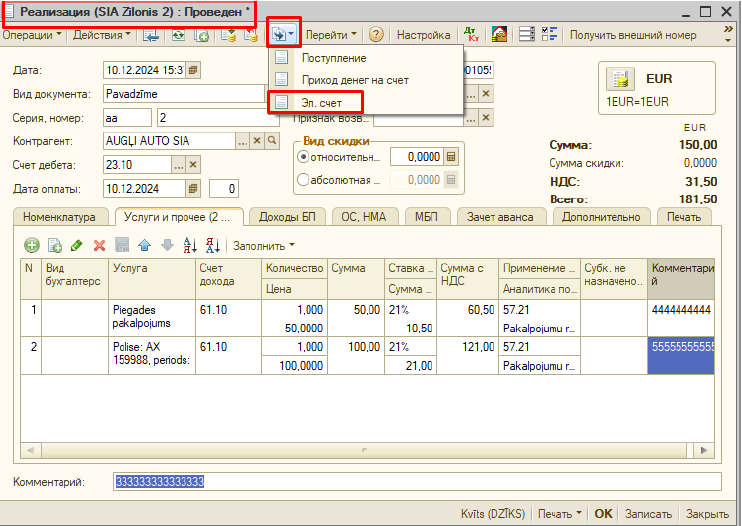This screenshot has width=742, height=526.
Task: Switch to Доходы БП tab
Action: coord(287,217)
